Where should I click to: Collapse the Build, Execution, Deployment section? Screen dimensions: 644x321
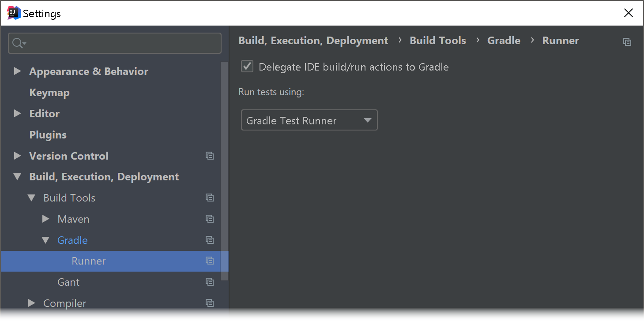pos(18,177)
